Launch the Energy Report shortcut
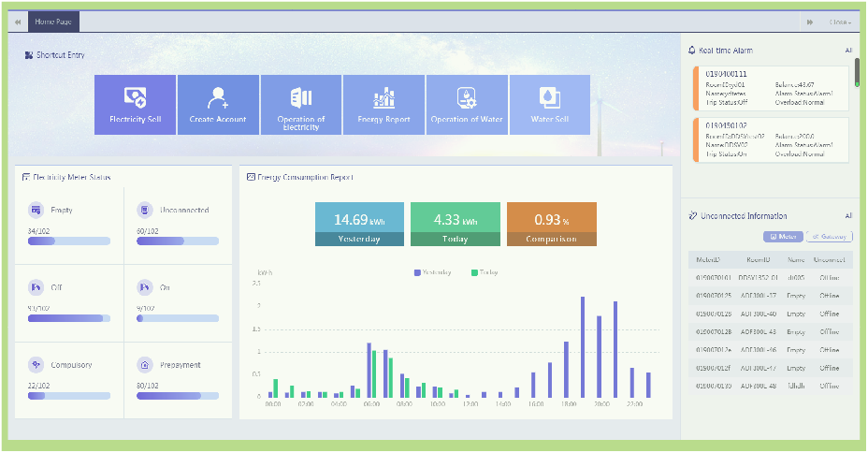The image size is (868, 453). pyautogui.click(x=383, y=105)
